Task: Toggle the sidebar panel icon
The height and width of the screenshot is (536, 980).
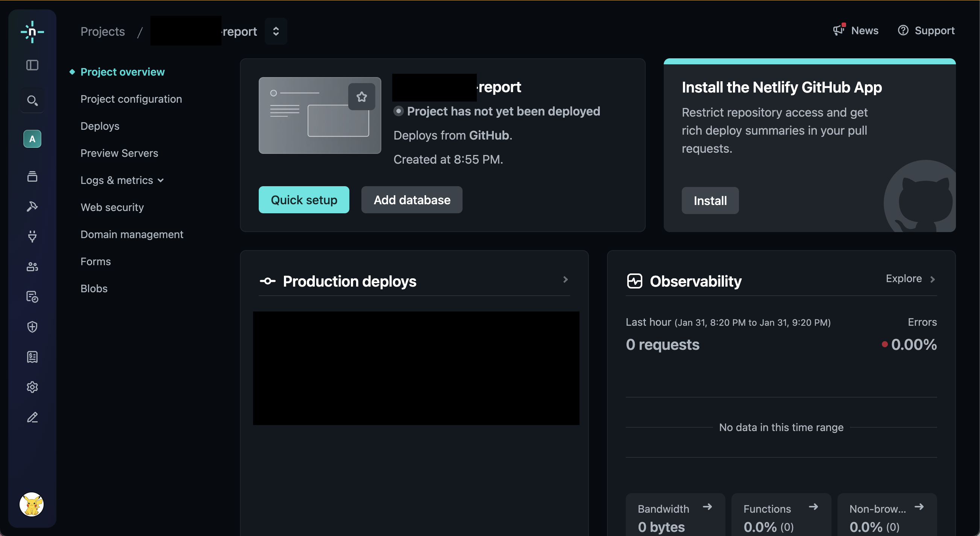Action: (x=32, y=65)
